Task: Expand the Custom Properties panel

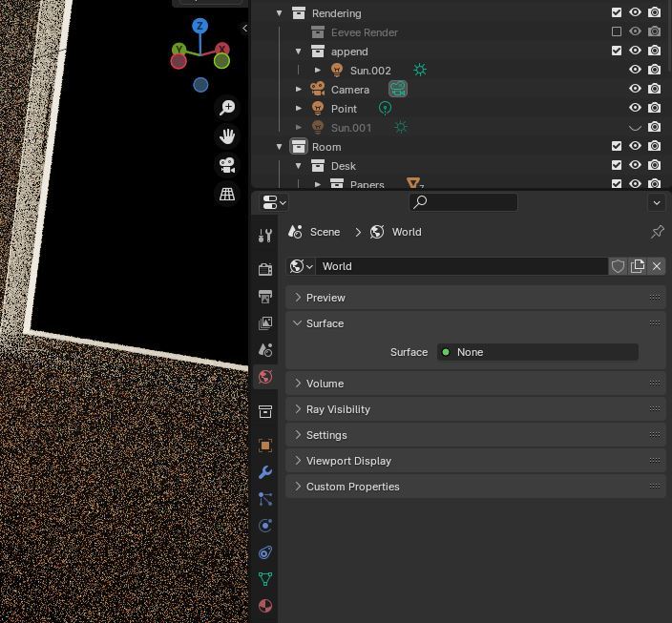Action: (475, 487)
